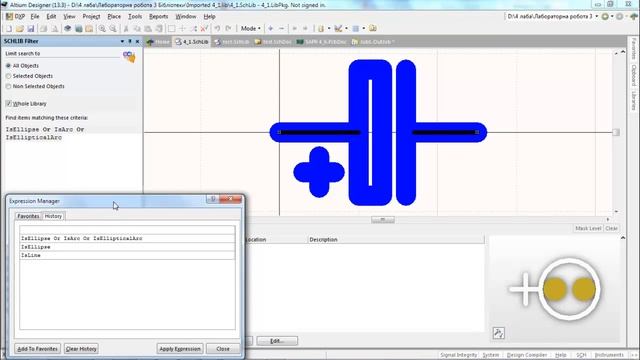Image resolution: width=640 pixels, height=360 pixels.
Task: Click Add To Favorites button
Action: 38,349
